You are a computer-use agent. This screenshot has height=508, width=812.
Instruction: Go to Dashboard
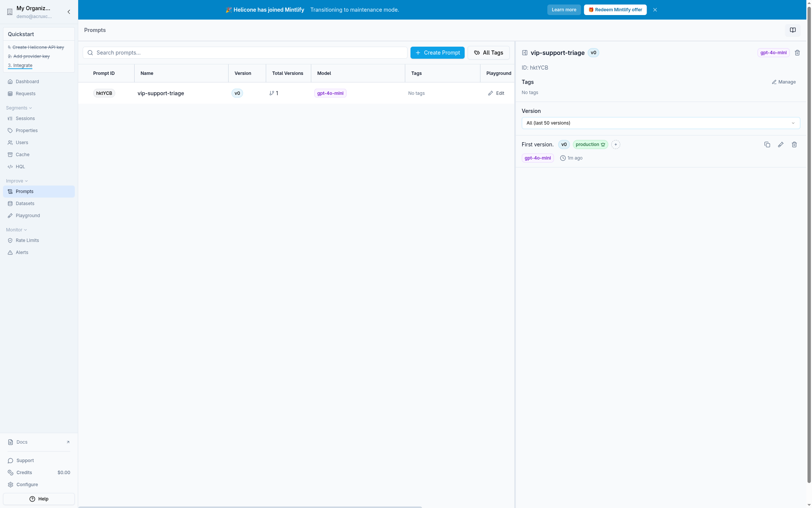tap(39, 82)
